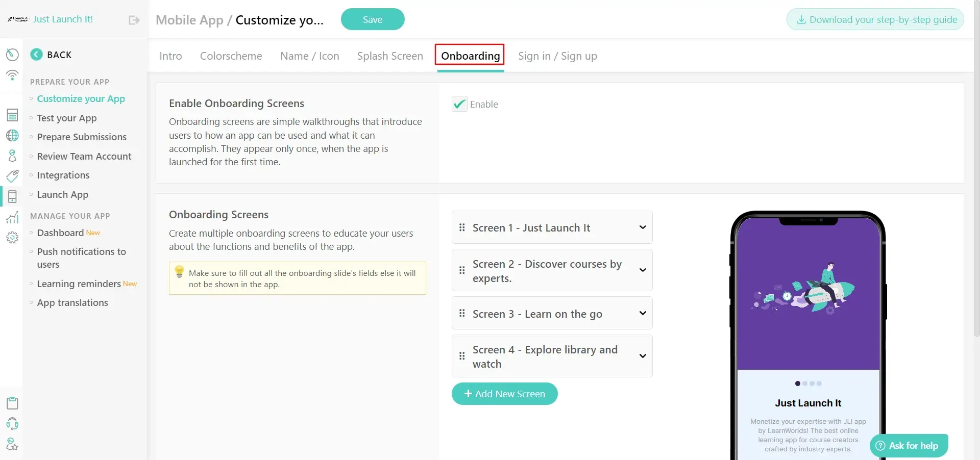Click Add New Screen button
The width and height of the screenshot is (980, 460).
pos(504,394)
